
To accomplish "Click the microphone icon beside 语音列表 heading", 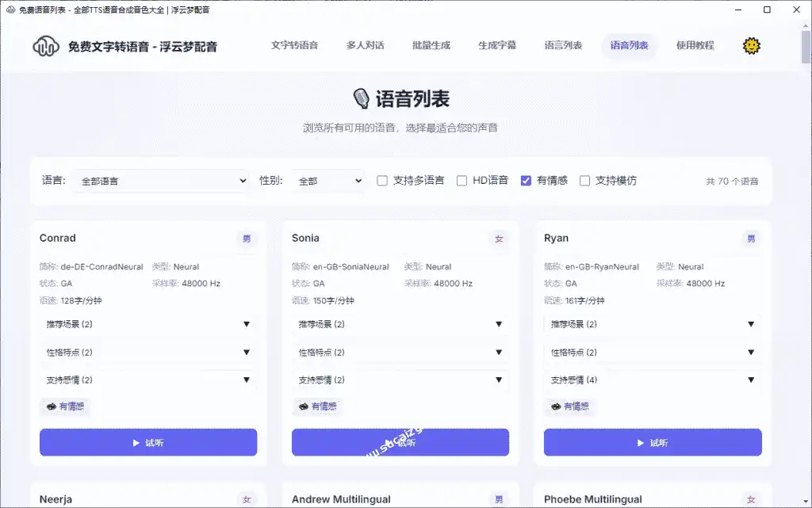I will tap(361, 98).
